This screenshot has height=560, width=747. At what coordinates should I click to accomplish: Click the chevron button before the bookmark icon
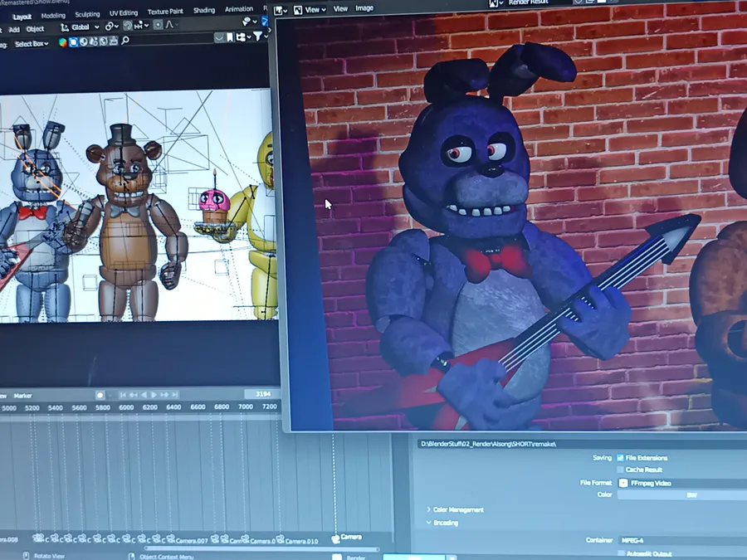[x=218, y=37]
